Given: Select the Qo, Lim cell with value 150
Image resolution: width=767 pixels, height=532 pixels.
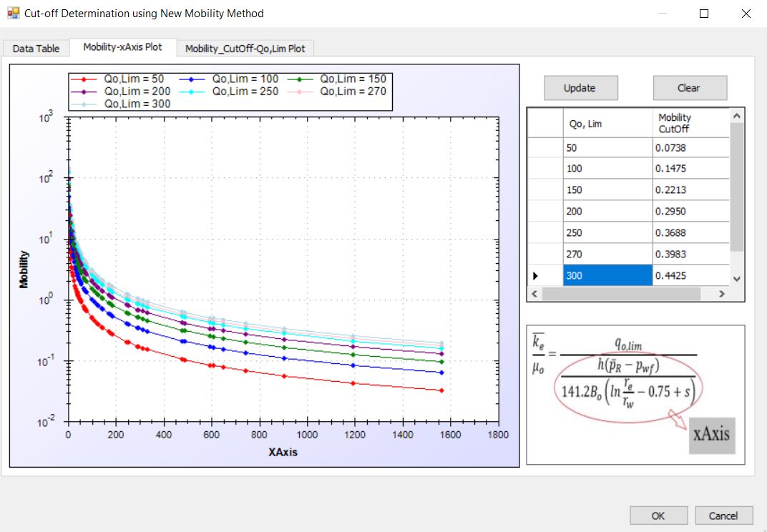Looking at the screenshot, I should point(607,190).
